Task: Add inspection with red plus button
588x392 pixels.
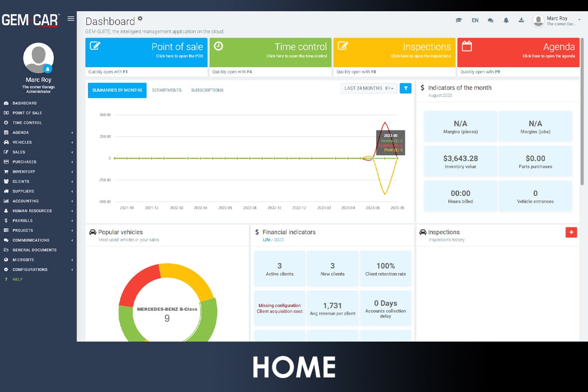Action: 571,232
